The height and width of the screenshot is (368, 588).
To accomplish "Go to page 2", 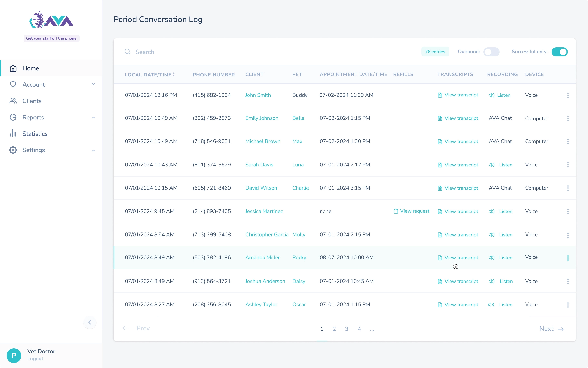I will [x=334, y=329].
